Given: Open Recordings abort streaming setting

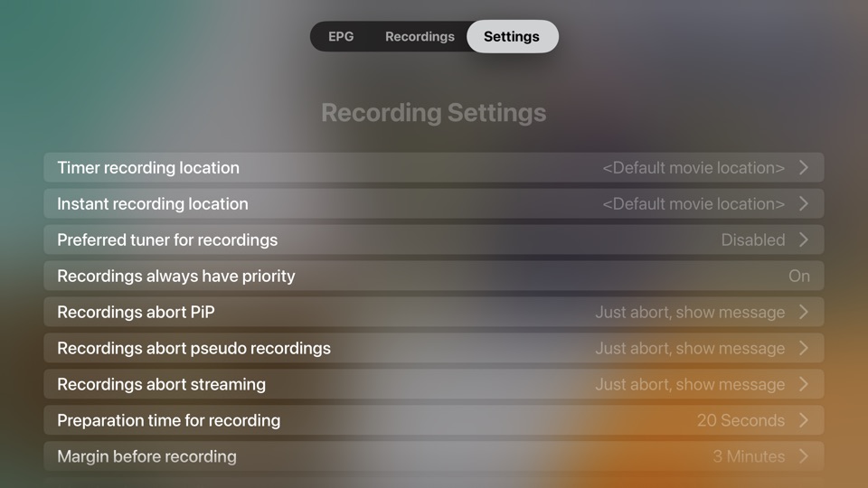Looking at the screenshot, I should coord(433,384).
